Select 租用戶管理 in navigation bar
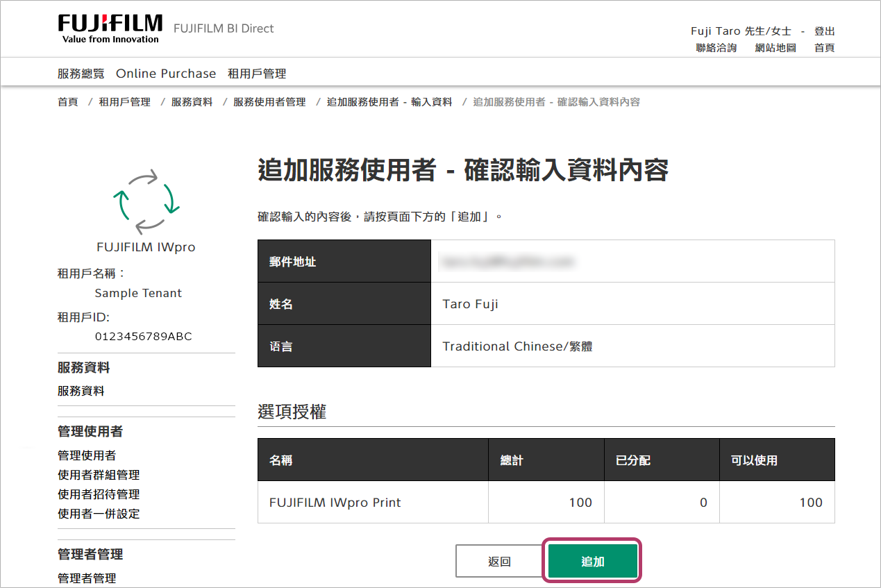The image size is (881, 588). [x=257, y=74]
